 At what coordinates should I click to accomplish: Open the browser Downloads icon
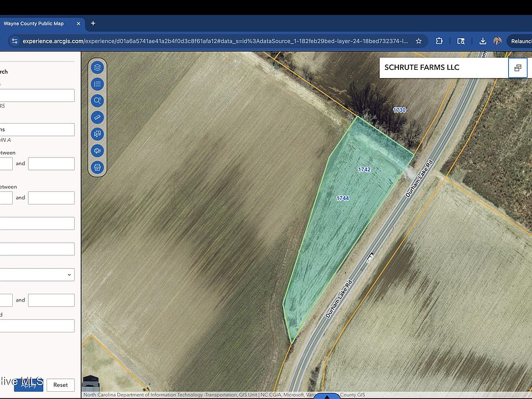pyautogui.click(x=482, y=40)
